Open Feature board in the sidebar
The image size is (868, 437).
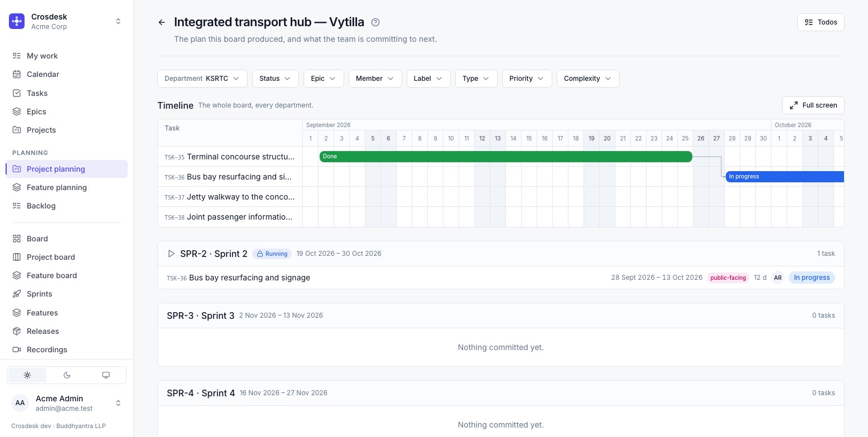point(66,275)
